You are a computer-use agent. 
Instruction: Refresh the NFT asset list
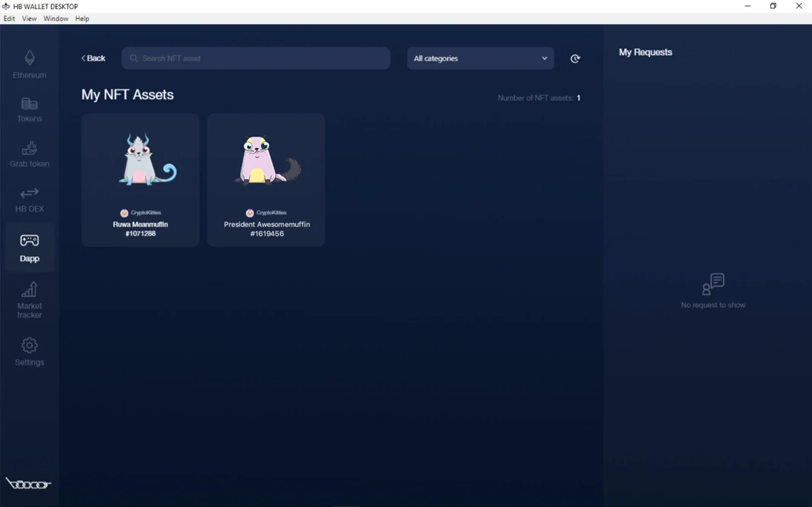tap(575, 58)
